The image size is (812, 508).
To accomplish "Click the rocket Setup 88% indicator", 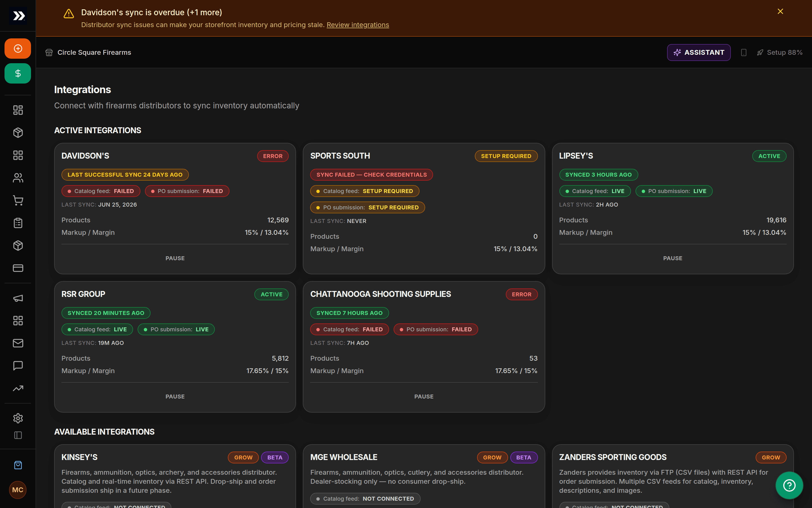I will [x=780, y=52].
